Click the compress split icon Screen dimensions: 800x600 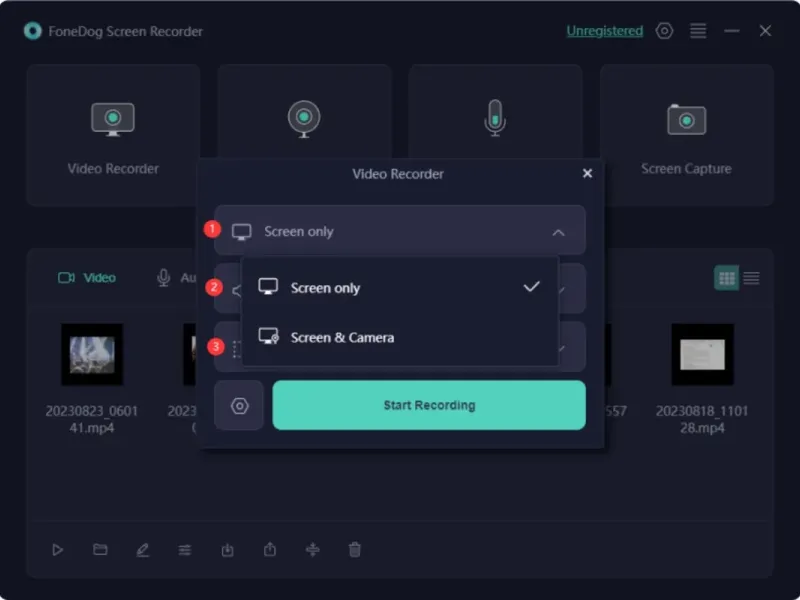(312, 549)
